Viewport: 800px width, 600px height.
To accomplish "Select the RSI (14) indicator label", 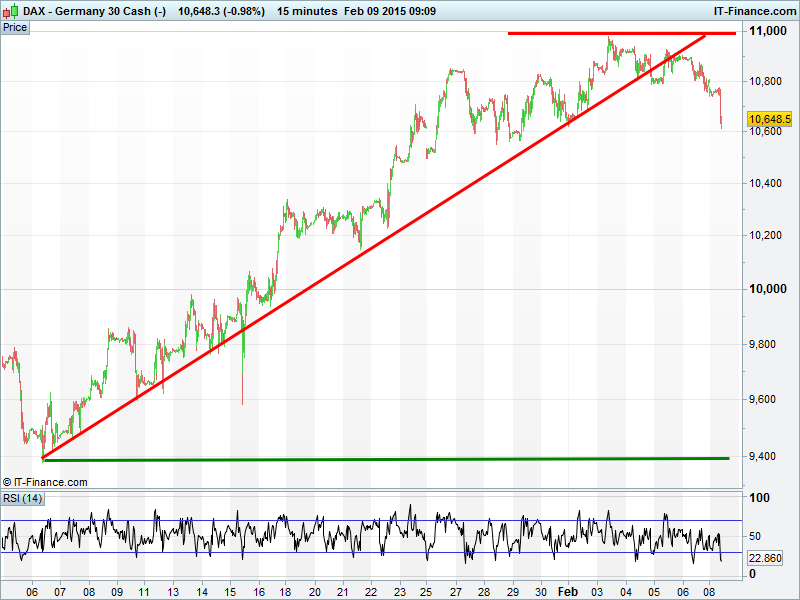I will pyautogui.click(x=22, y=498).
